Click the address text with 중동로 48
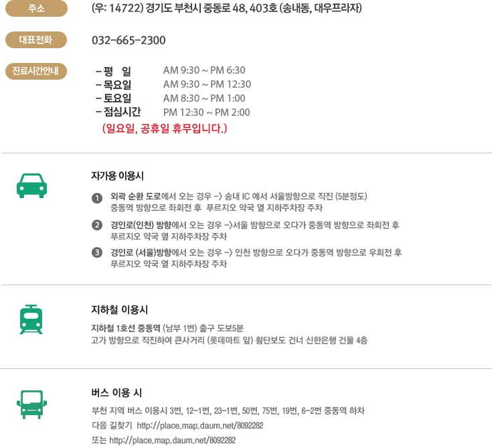The height and width of the screenshot is (448, 492). click(x=226, y=8)
